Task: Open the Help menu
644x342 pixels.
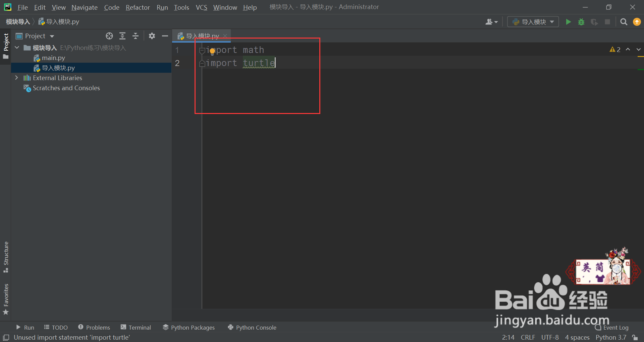Action: 250,7
